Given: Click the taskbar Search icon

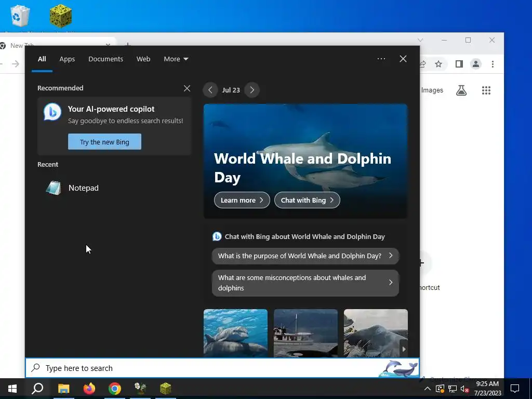Looking at the screenshot, I should pyautogui.click(x=37, y=389).
